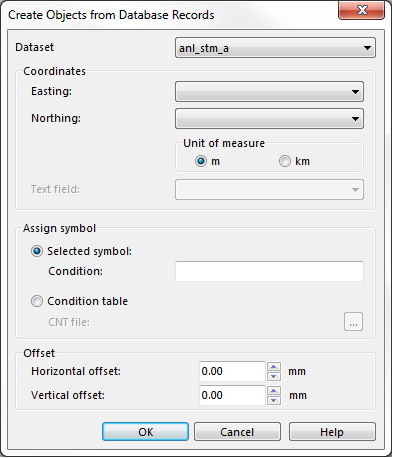This screenshot has width=393, height=458.
Task: Expand the Easting field dropdown
Action: [269, 91]
